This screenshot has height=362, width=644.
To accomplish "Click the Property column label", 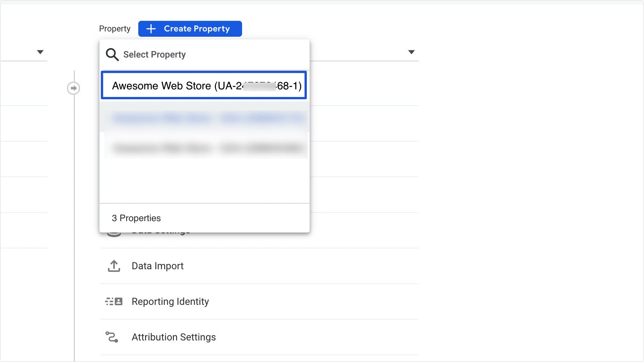I will click(x=115, y=29).
